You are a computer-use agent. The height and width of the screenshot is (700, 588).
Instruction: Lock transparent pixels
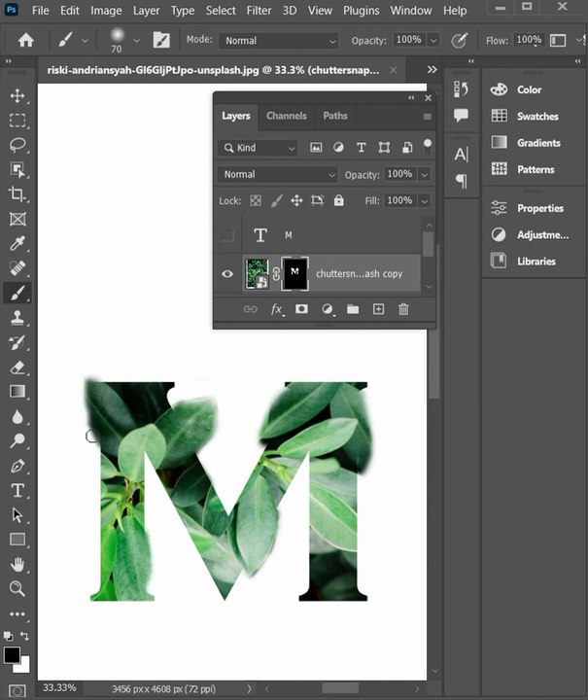(x=256, y=201)
